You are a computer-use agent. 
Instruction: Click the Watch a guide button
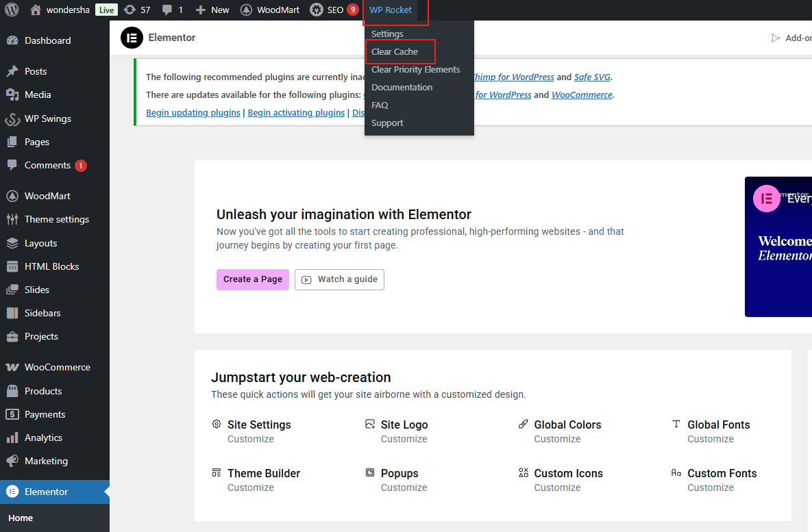pyautogui.click(x=339, y=279)
